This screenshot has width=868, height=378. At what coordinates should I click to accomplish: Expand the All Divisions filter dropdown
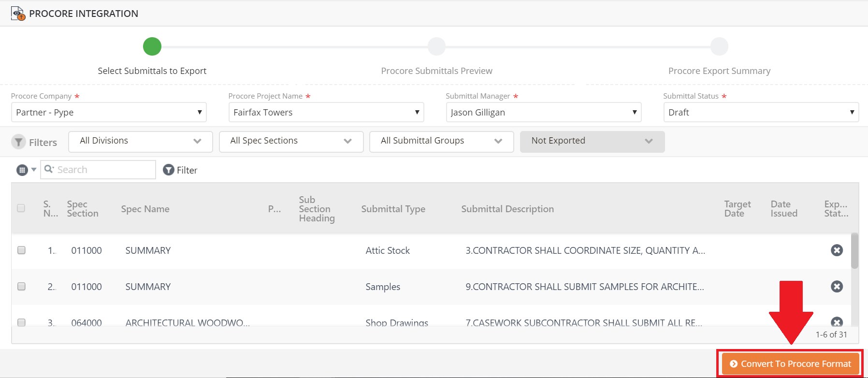click(140, 141)
